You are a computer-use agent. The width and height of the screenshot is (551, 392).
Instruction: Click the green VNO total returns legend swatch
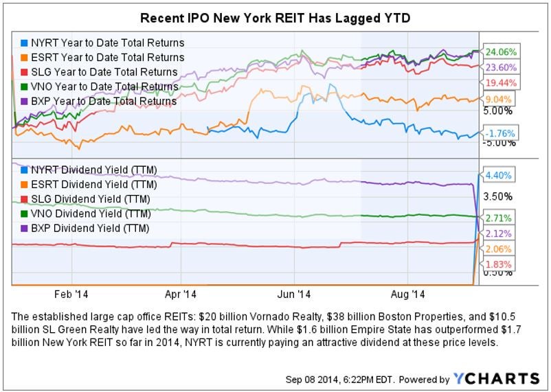point(24,87)
